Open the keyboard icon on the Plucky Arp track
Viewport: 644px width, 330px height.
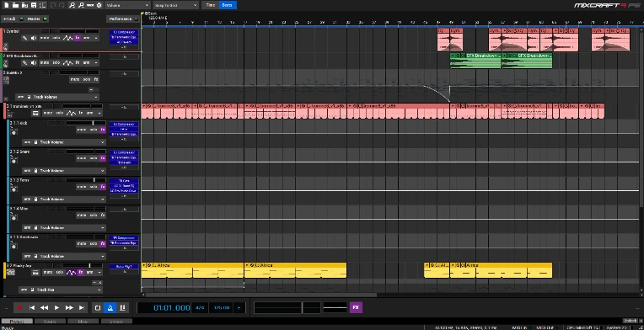tap(35, 272)
